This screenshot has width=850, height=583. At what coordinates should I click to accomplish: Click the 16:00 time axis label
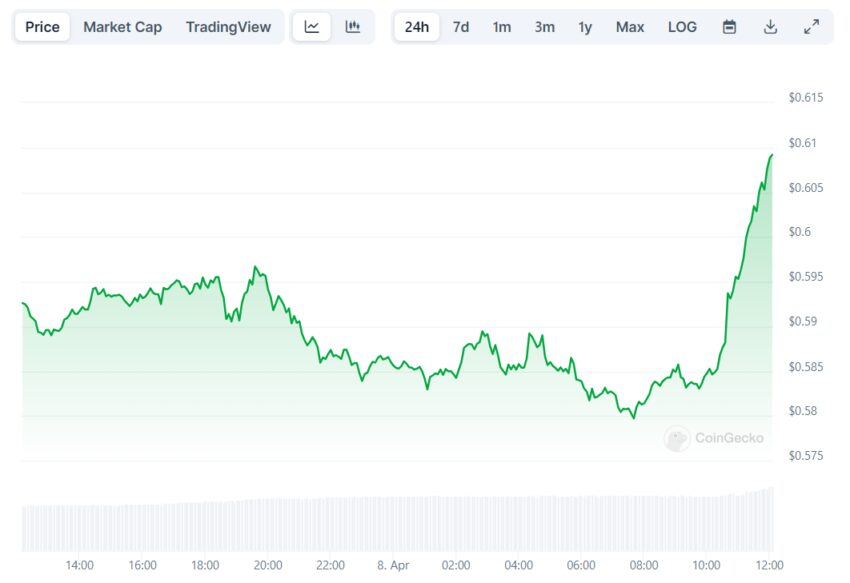tap(143, 565)
